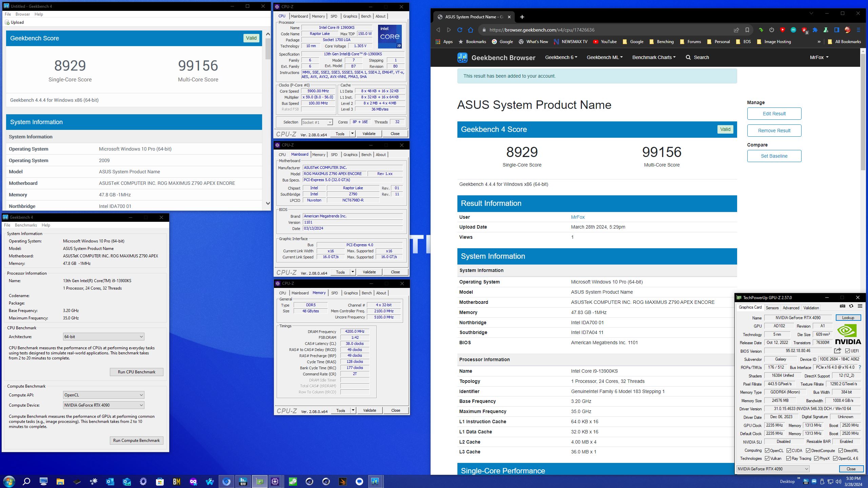
Task: Click the GPU-Z screenshot camera icon
Action: [x=843, y=306]
